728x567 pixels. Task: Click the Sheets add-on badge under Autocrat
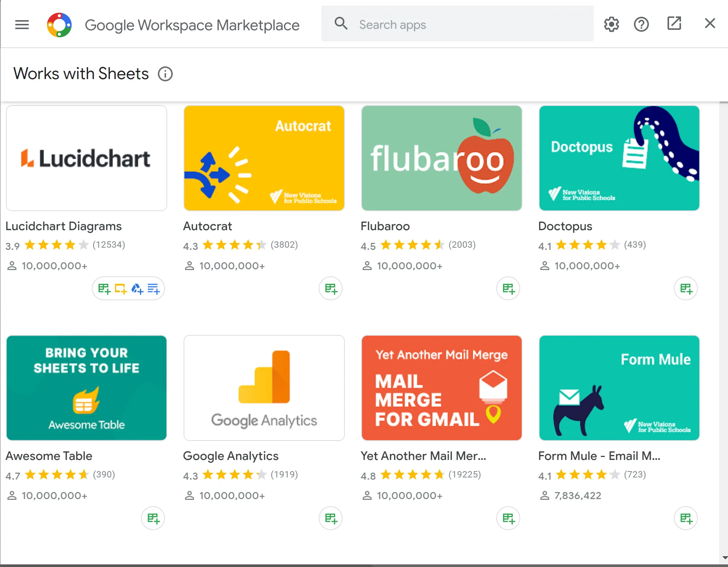[331, 288]
